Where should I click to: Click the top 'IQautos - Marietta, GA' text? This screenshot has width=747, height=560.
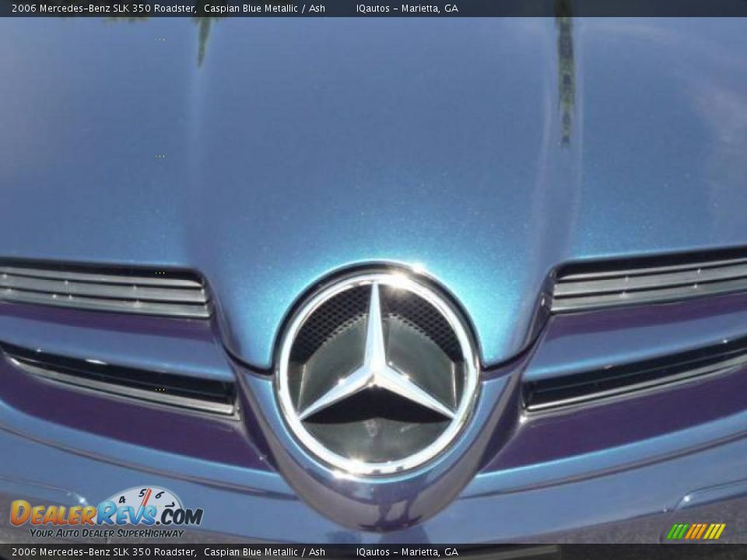[x=407, y=8]
